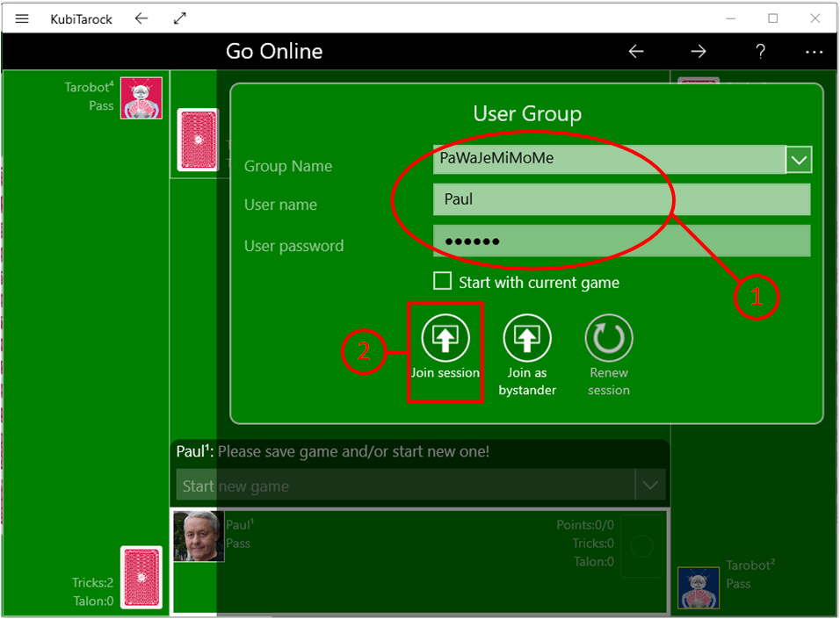This screenshot has height=619, width=840.
Task: Go to next page using header right arrow
Action: pyautogui.click(x=699, y=52)
